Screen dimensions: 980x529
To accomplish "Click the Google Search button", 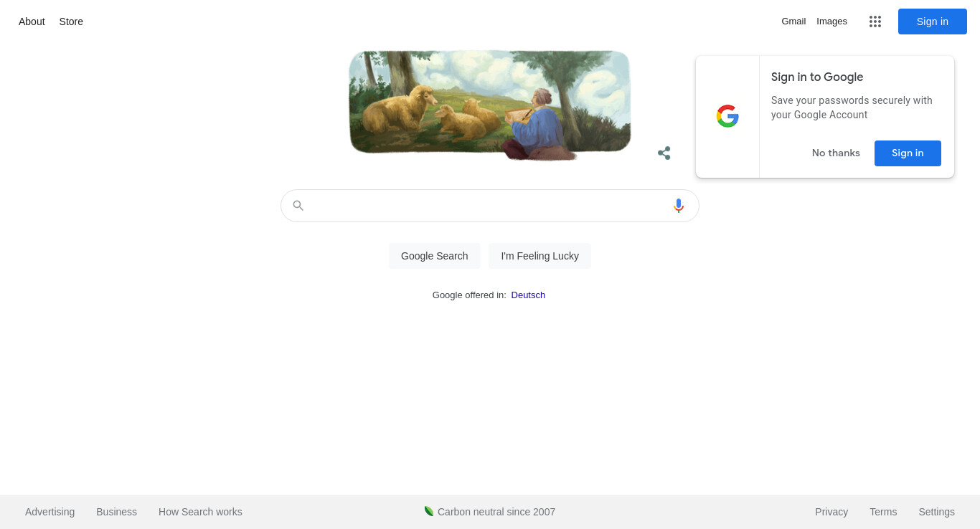I will point(435,256).
